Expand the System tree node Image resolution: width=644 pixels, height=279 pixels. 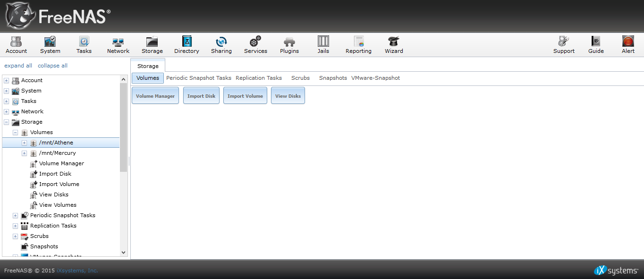point(7,91)
